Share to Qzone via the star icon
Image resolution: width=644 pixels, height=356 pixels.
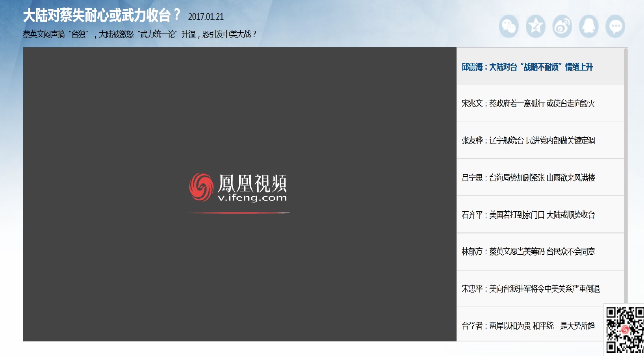pos(536,26)
